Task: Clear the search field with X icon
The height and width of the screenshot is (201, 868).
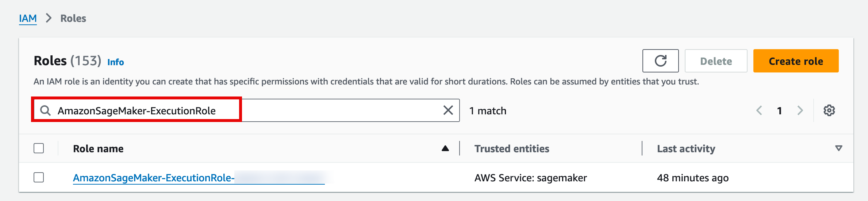Action: point(448,110)
